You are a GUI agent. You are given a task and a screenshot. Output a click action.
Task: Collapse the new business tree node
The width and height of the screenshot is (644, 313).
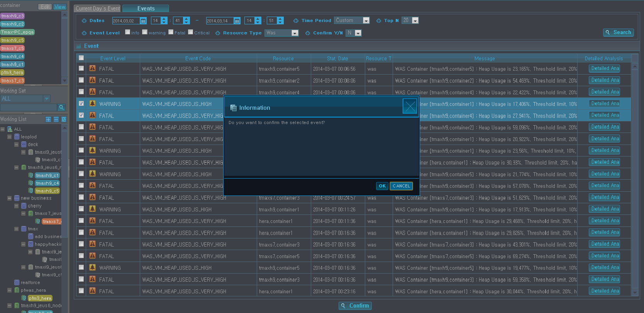[x=9, y=198]
